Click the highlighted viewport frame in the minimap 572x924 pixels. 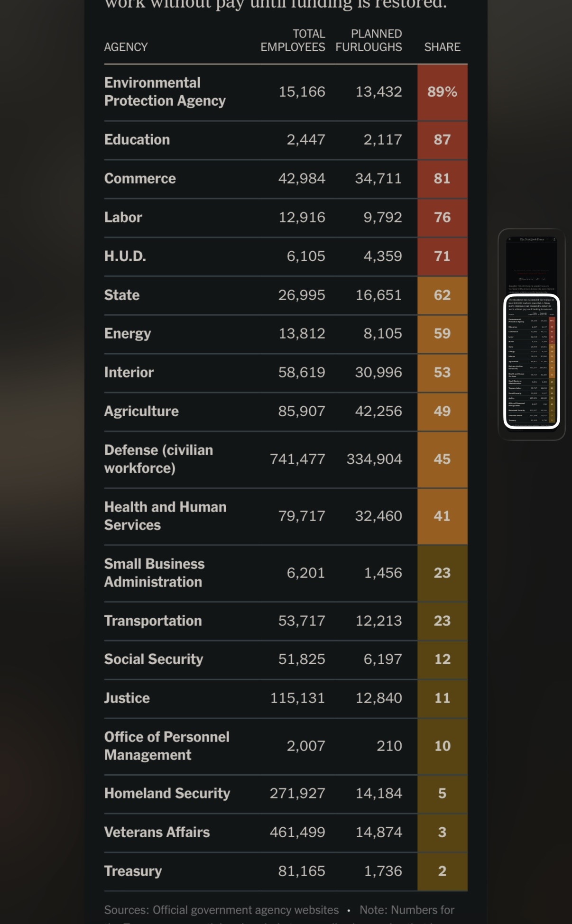point(532,361)
